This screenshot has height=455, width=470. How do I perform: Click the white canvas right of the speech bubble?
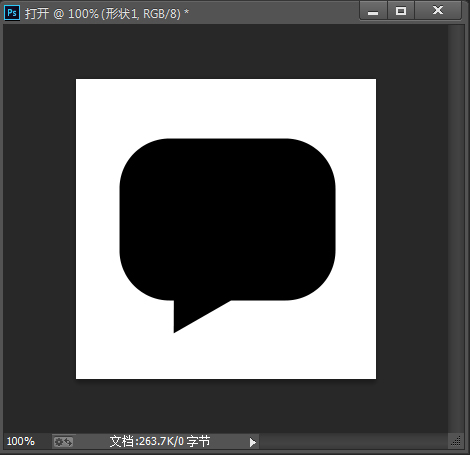click(356, 229)
